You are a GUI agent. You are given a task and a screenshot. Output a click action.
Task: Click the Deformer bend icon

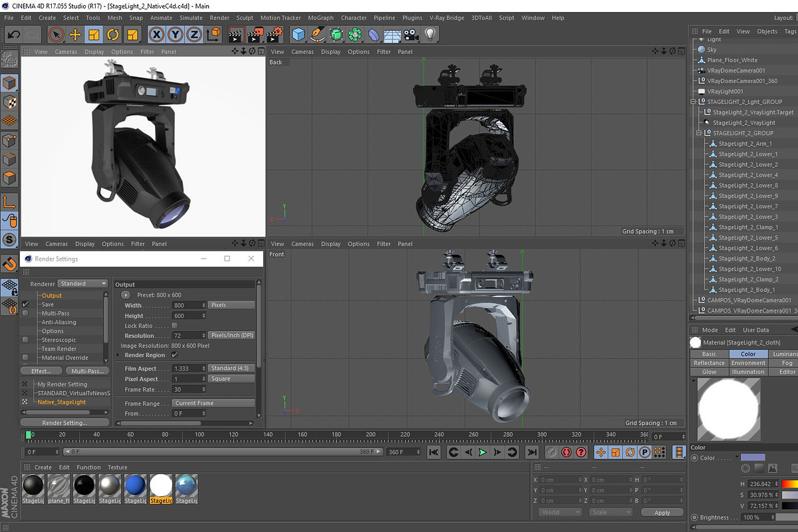(374, 34)
